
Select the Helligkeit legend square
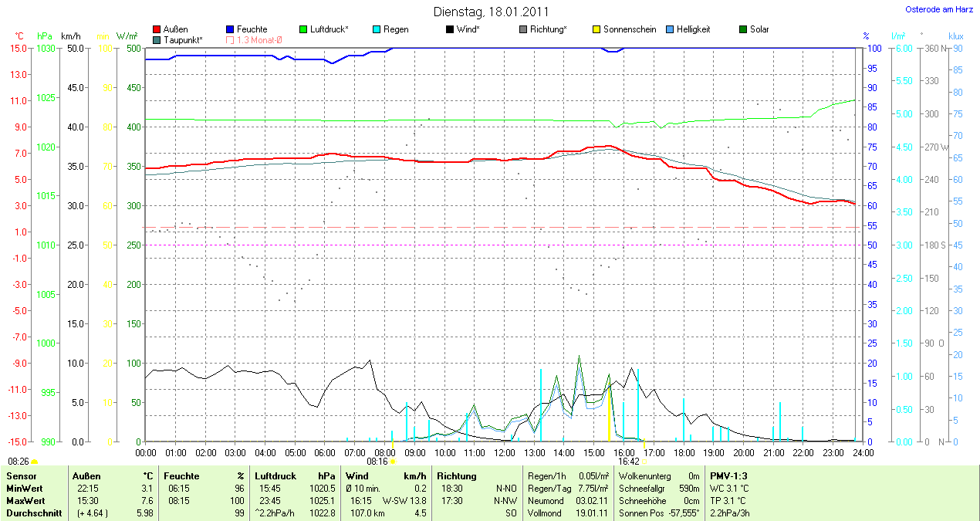pos(669,29)
